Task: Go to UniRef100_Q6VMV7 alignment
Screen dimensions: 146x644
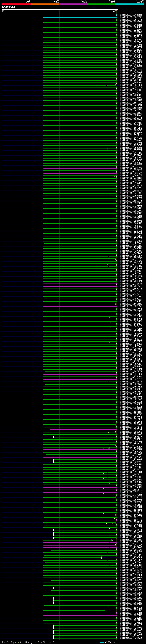Action: (131, 176)
